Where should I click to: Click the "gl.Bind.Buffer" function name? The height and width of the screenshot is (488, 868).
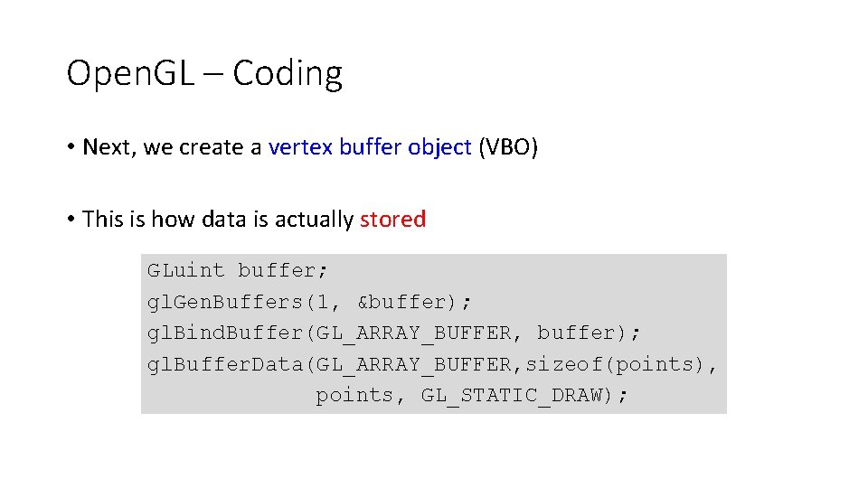[227, 333]
